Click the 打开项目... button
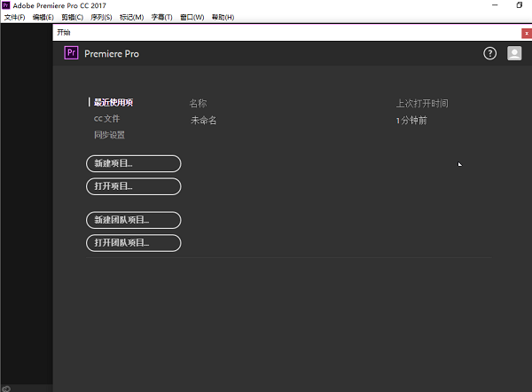 [133, 186]
